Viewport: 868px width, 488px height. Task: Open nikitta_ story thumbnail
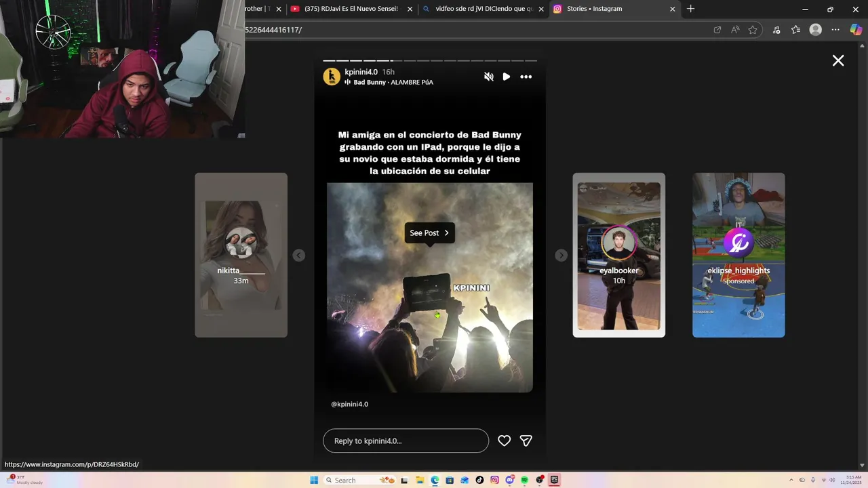241,255
